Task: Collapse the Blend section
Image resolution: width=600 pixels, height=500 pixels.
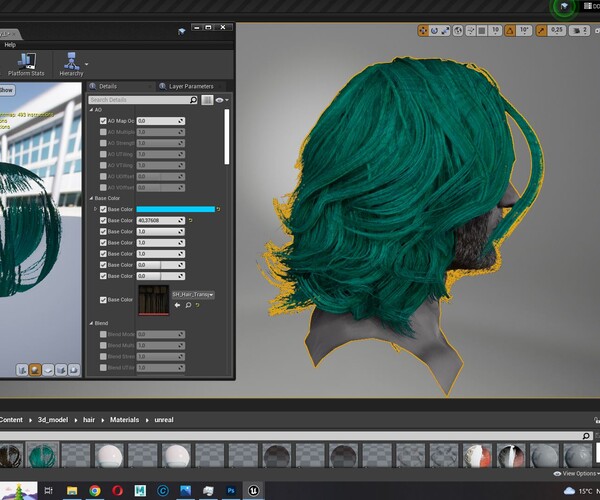Action: (91, 323)
